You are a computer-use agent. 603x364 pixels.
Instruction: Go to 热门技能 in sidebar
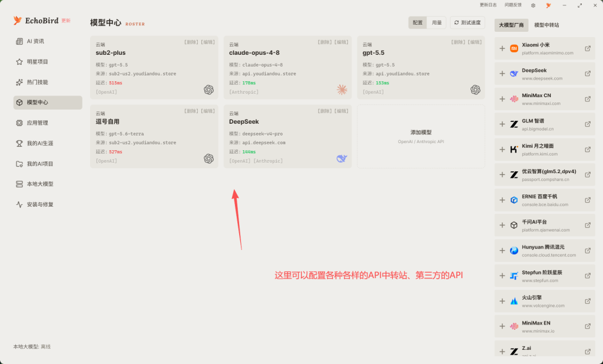point(48,82)
